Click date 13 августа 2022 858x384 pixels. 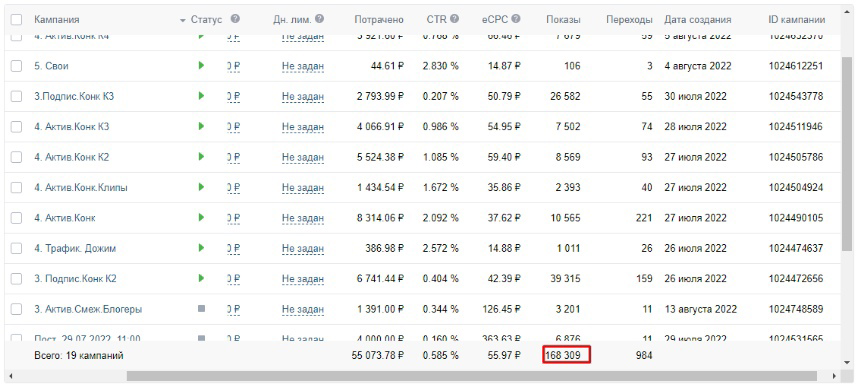[700, 309]
